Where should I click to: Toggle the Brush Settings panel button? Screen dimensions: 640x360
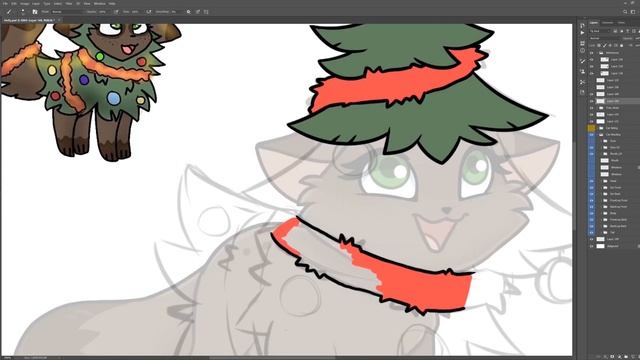[35, 12]
